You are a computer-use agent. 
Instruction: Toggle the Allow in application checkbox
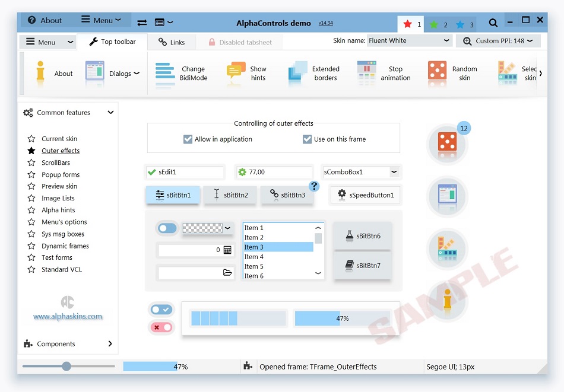pos(188,139)
